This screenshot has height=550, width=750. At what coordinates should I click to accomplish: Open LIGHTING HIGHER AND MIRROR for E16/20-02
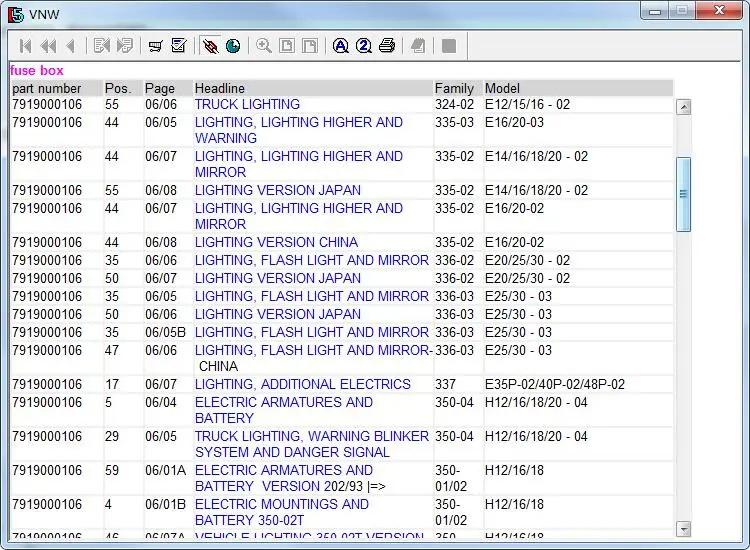[298, 216]
